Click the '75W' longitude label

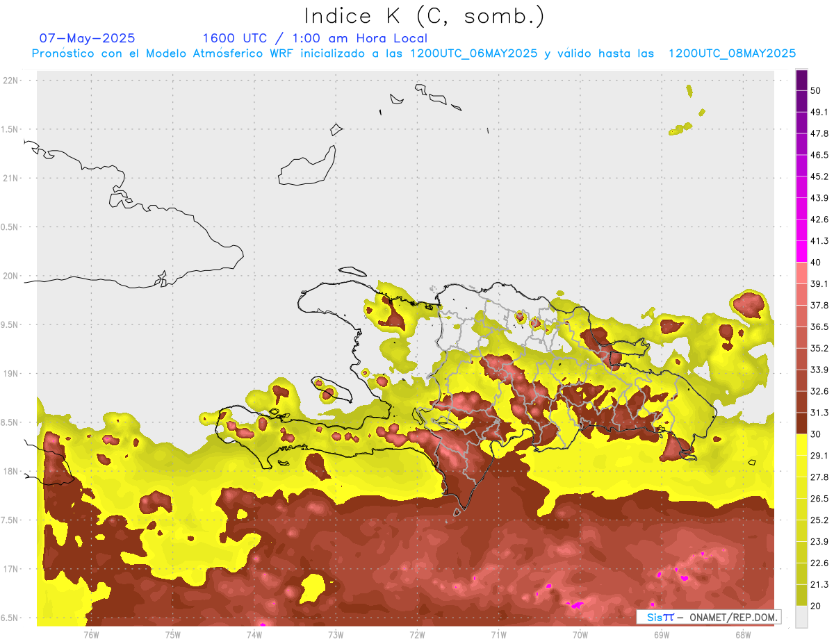click(172, 634)
